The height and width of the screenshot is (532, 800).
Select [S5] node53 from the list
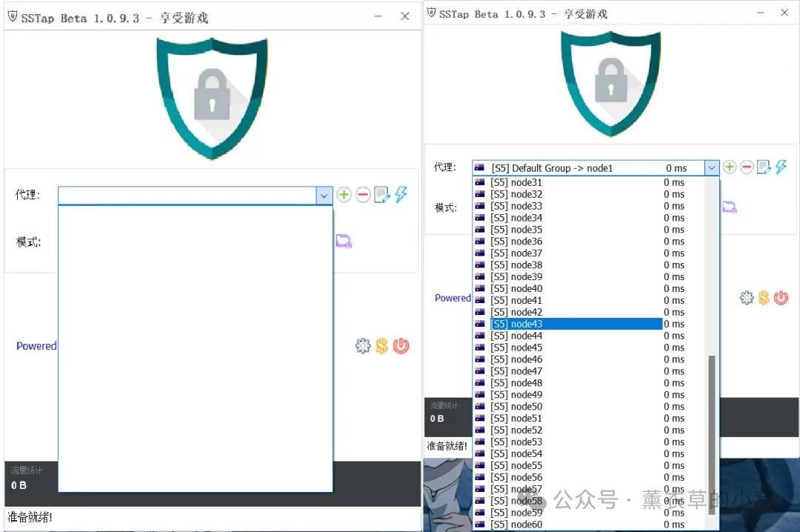(589, 442)
